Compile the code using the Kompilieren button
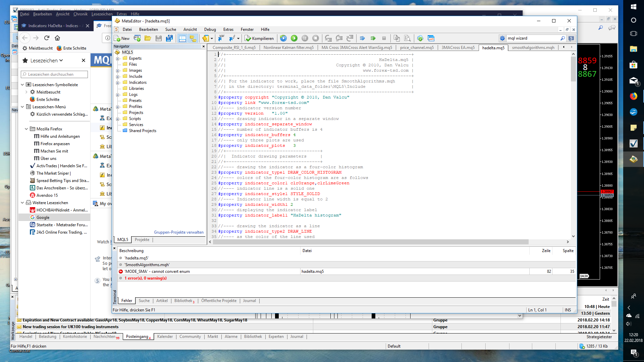The image size is (644, 362). point(259,38)
